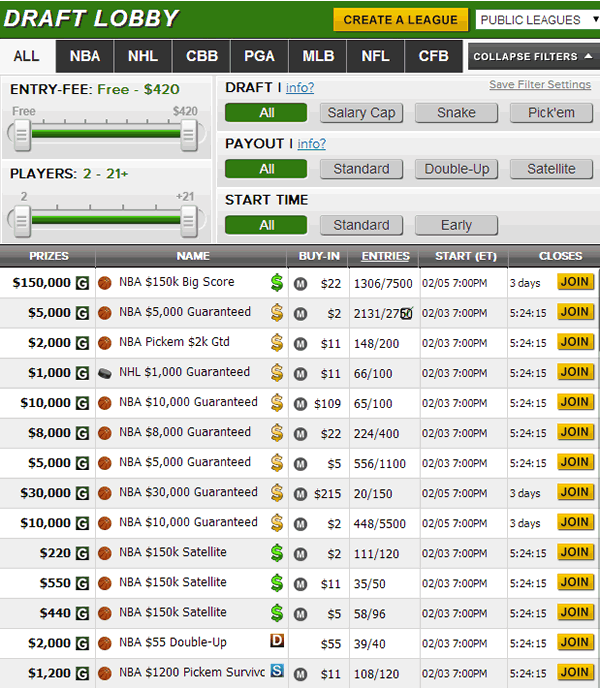This screenshot has height=688, width=600.
Task: Switch to the PGA tab
Action: (259, 56)
